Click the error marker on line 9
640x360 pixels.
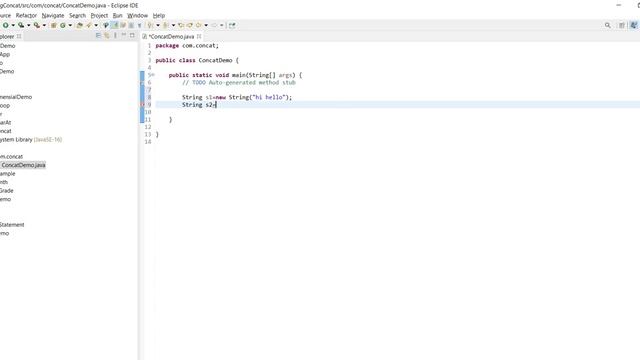tap(142, 104)
